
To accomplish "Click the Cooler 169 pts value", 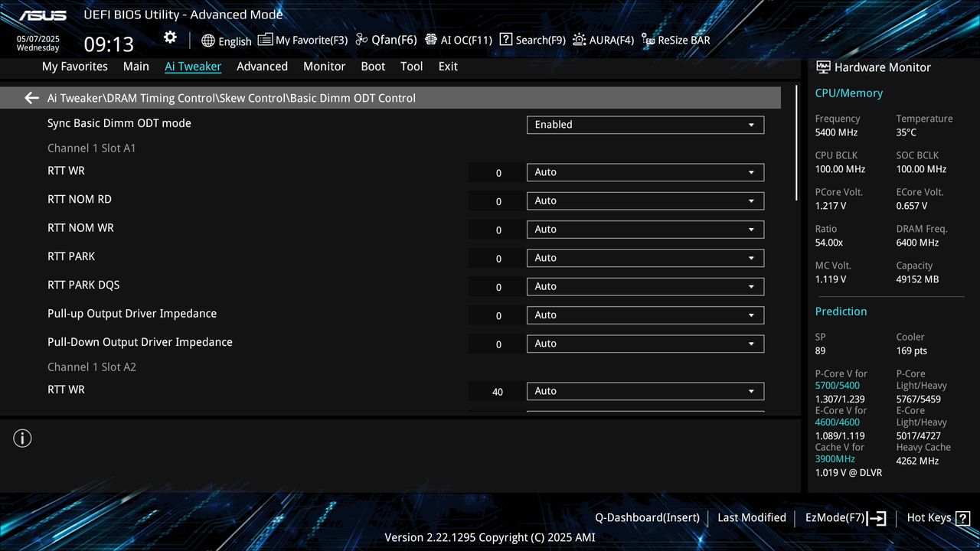I will coord(912,350).
